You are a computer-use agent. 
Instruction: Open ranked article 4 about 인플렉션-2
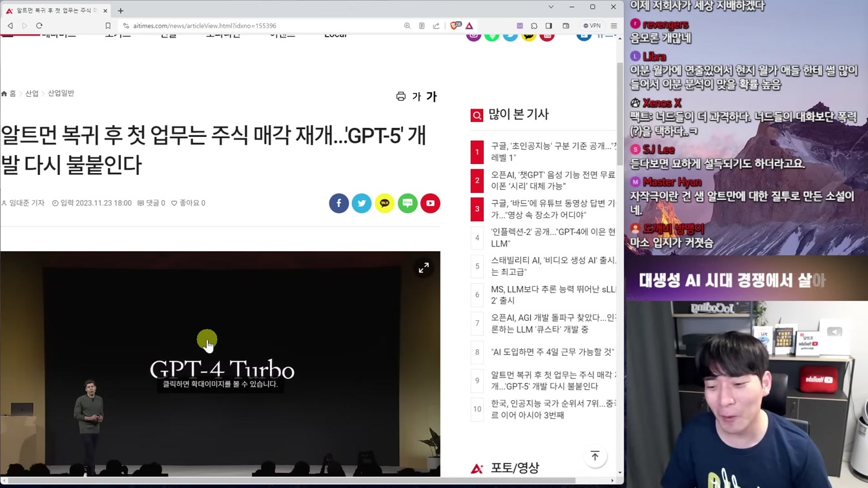[553, 238]
